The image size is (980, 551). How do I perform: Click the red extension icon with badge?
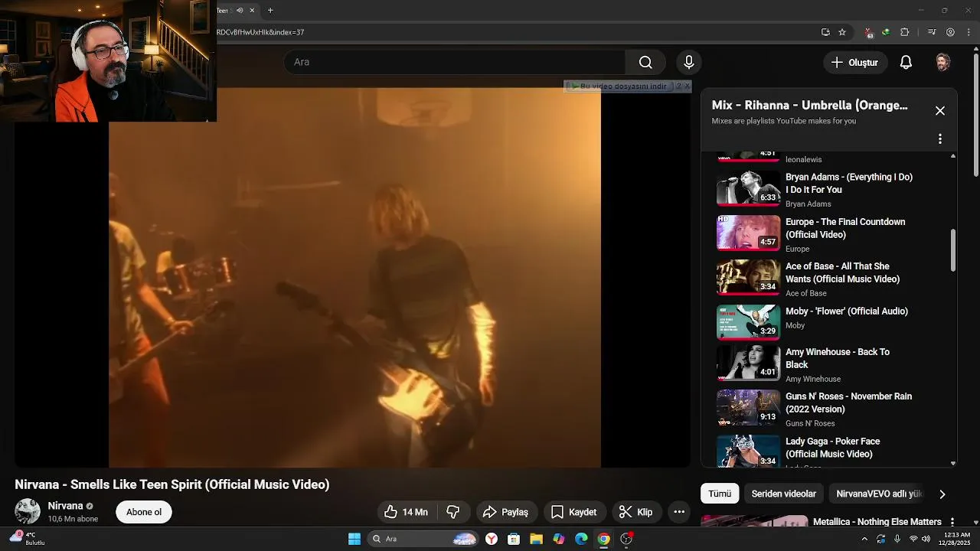tap(868, 33)
